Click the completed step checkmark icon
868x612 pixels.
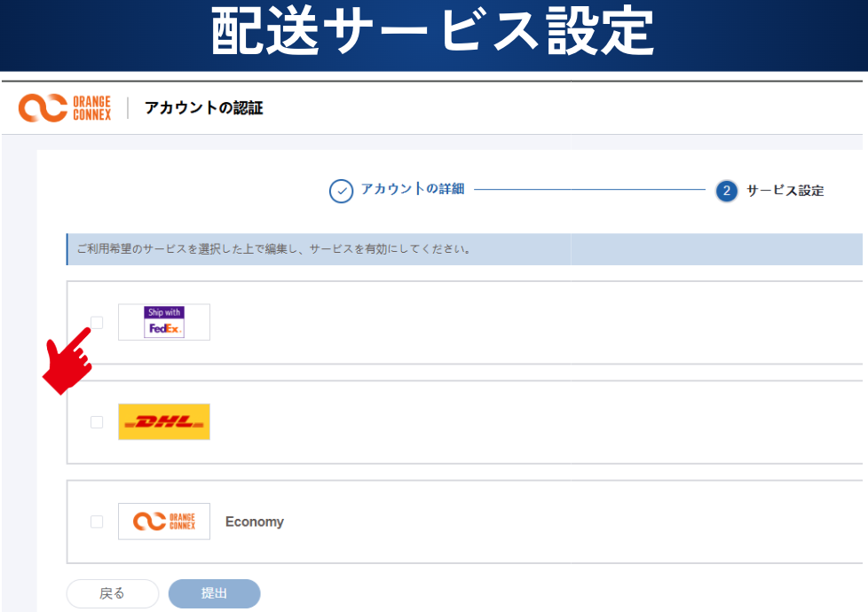(341, 192)
